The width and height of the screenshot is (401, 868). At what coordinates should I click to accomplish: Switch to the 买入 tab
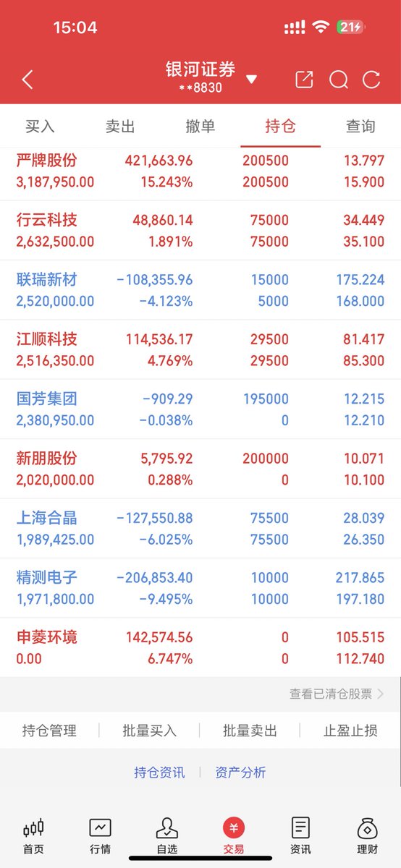point(40,127)
